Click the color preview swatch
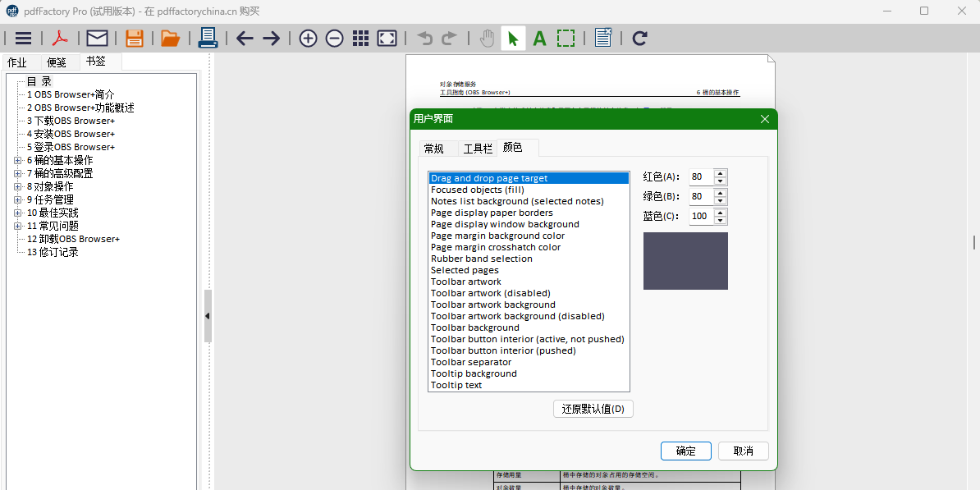Viewport: 980px width, 490px height. coord(685,261)
